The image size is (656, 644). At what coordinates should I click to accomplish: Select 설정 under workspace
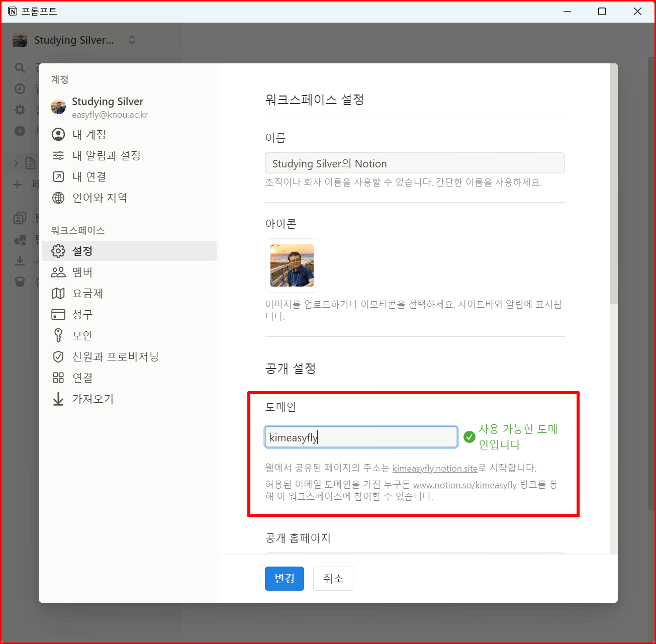coord(129,251)
